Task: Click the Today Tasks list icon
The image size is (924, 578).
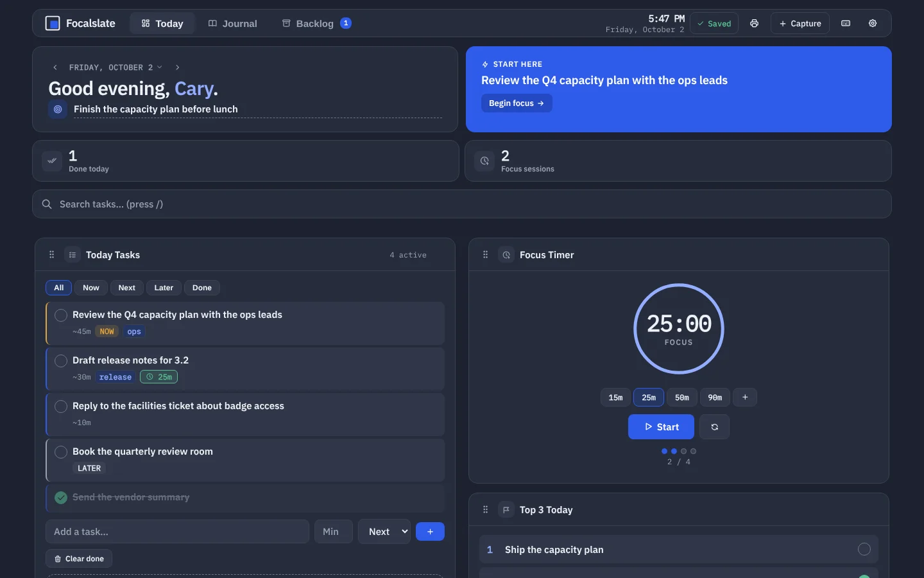Action: pos(73,255)
